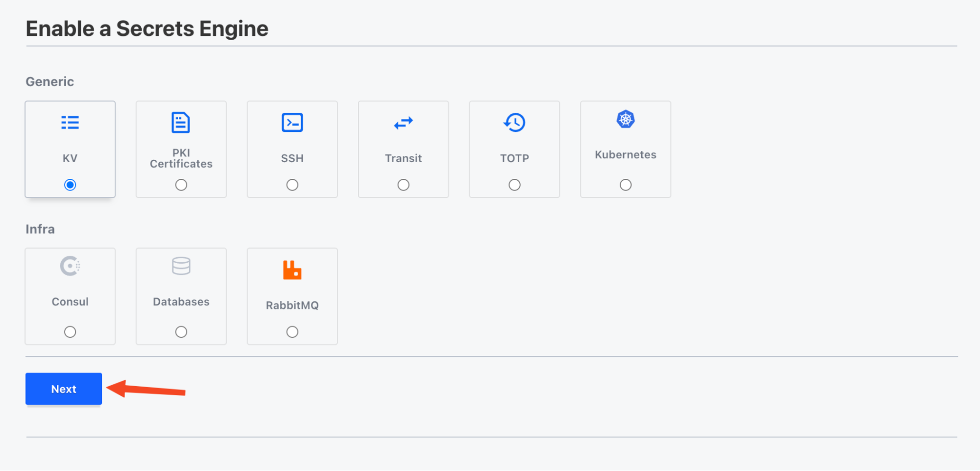Click the orange RabbitMQ logo icon
Image resolution: width=980 pixels, height=471 pixels.
click(292, 270)
